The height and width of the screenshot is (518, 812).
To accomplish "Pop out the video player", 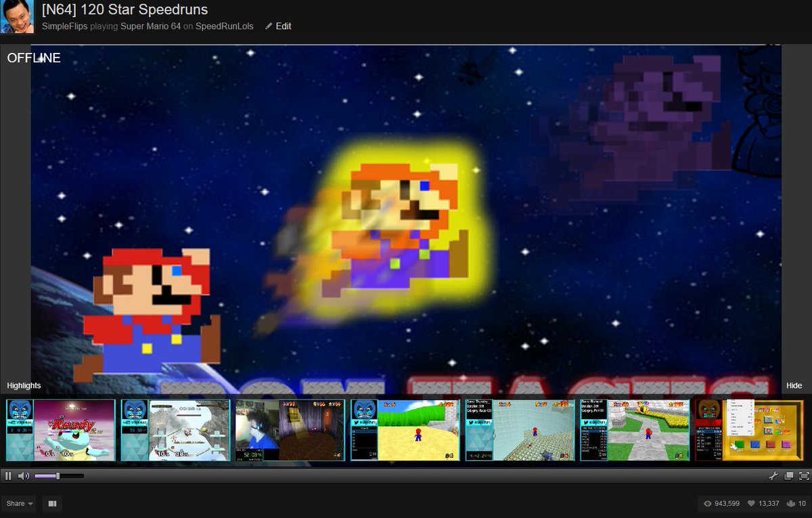I will pos(789,476).
